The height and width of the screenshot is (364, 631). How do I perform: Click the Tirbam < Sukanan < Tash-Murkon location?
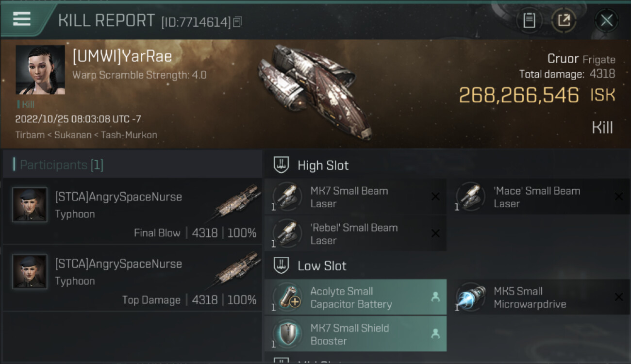pos(86,135)
